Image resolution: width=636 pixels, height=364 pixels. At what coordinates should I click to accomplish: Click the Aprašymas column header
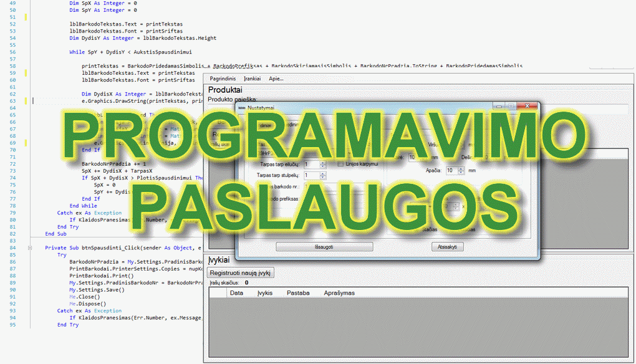(339, 292)
